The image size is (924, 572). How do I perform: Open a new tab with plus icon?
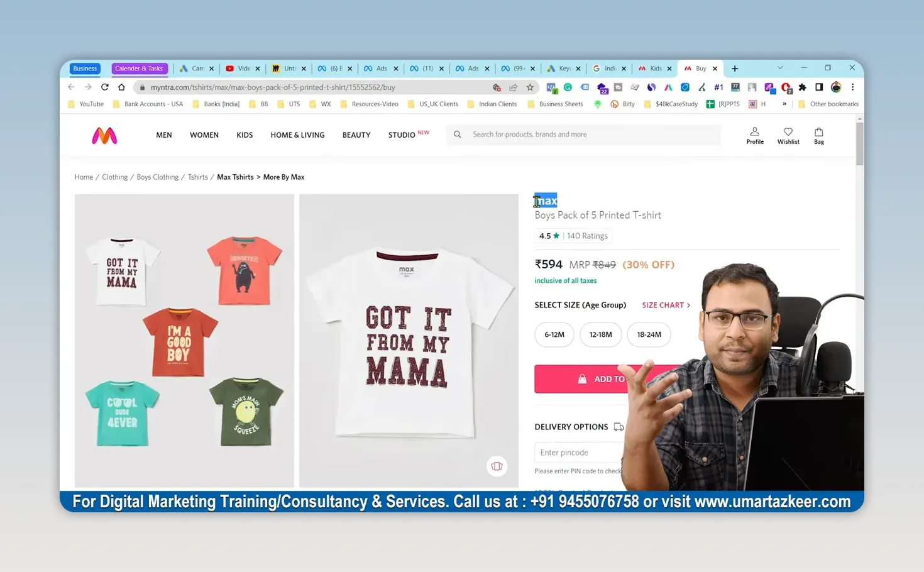pyautogui.click(x=735, y=69)
